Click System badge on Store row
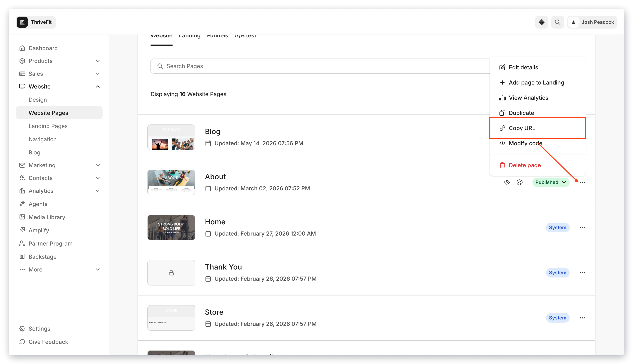 coord(557,318)
